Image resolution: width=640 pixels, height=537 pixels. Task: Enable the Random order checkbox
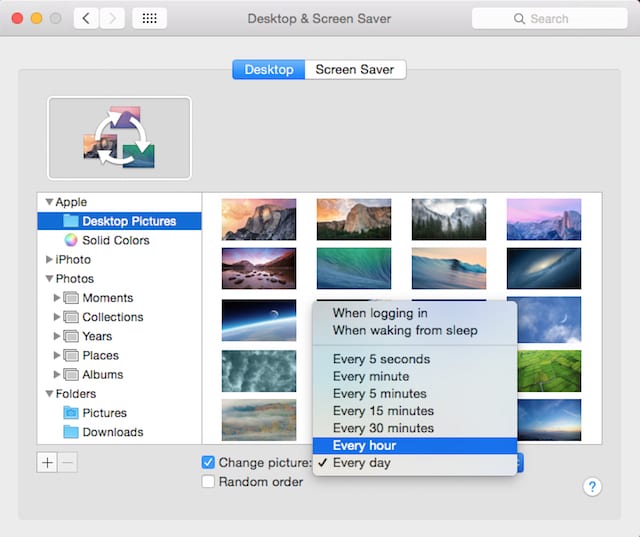click(x=208, y=481)
